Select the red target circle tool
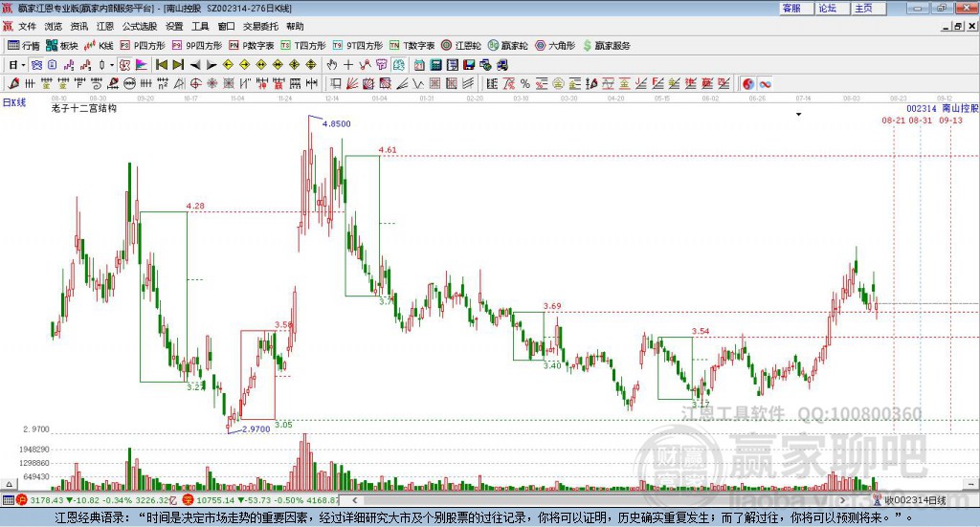The image size is (980, 527). pos(195,83)
